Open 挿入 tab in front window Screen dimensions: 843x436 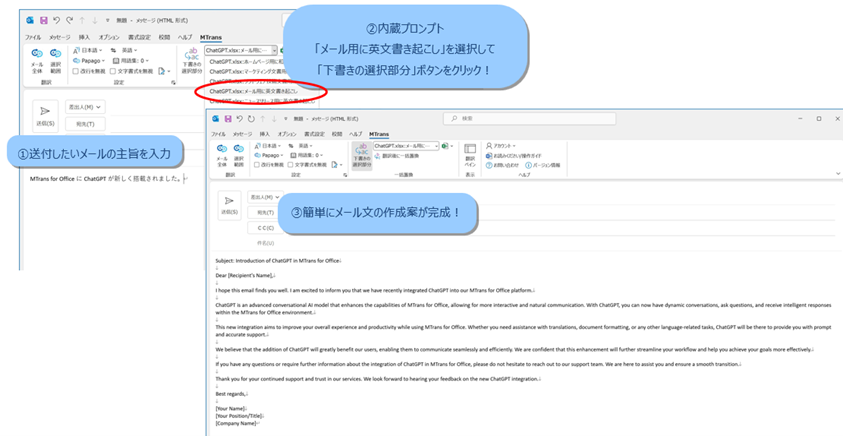pyautogui.click(x=265, y=134)
